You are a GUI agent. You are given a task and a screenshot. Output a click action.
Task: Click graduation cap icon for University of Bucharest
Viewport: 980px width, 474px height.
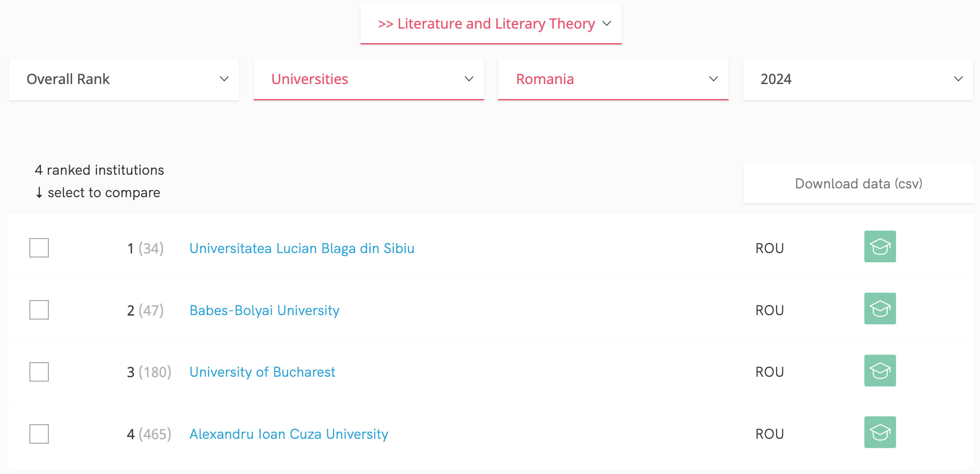[x=880, y=371]
